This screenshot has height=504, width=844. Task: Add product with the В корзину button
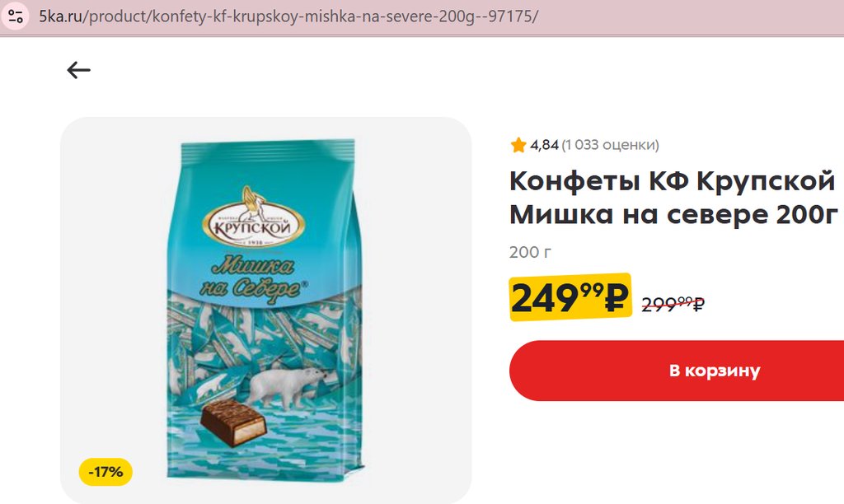click(x=677, y=371)
